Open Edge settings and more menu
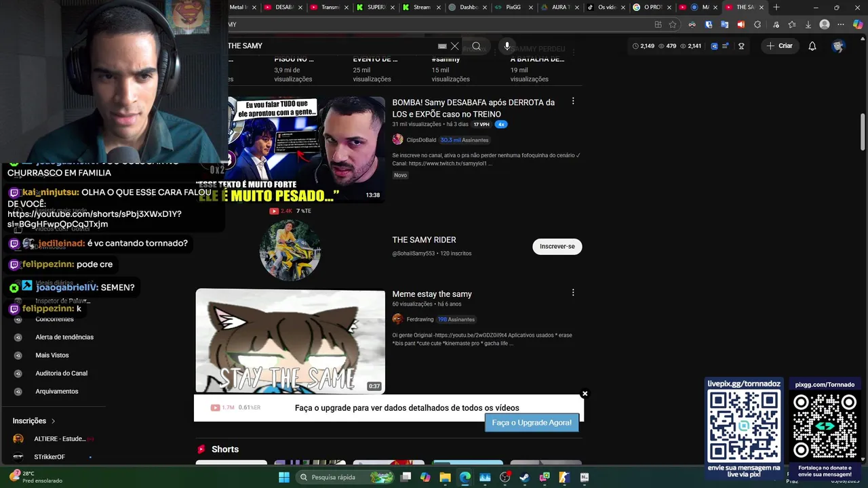The height and width of the screenshot is (488, 868). [841, 24]
